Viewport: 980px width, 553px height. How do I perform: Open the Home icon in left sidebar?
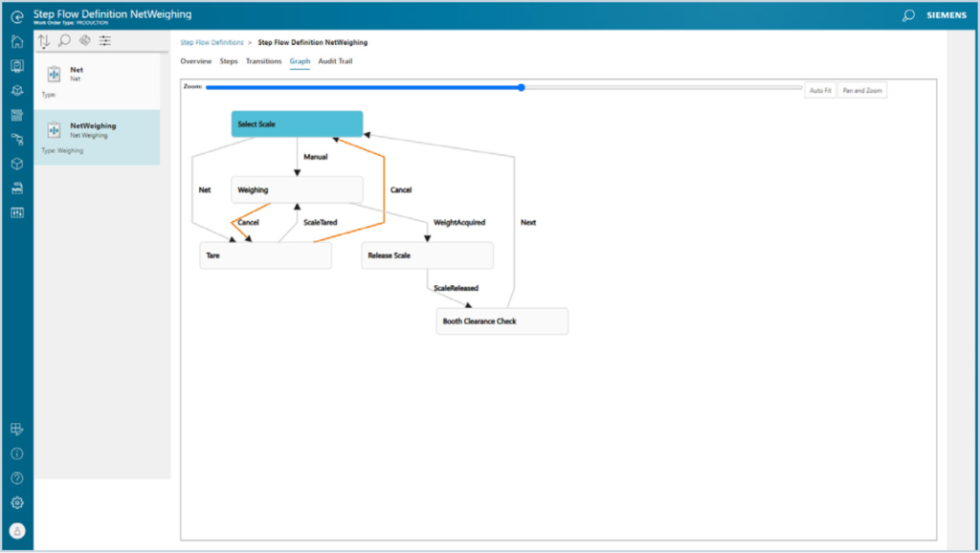point(16,41)
